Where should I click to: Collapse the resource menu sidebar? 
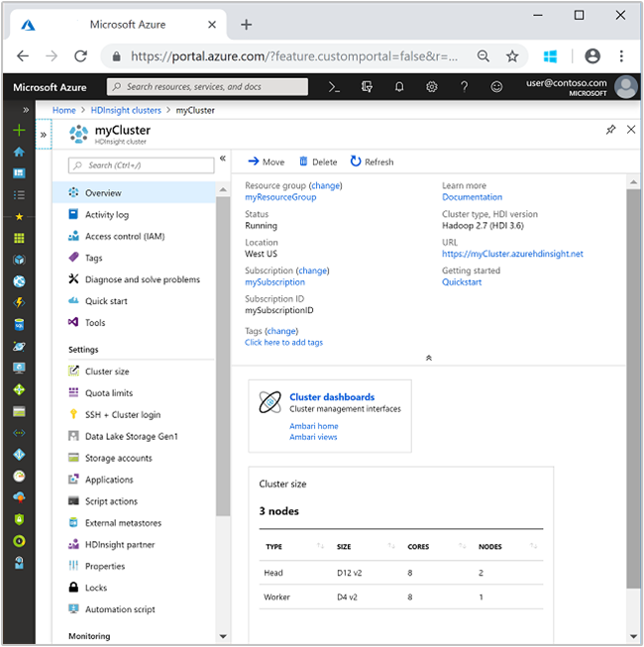click(x=222, y=158)
